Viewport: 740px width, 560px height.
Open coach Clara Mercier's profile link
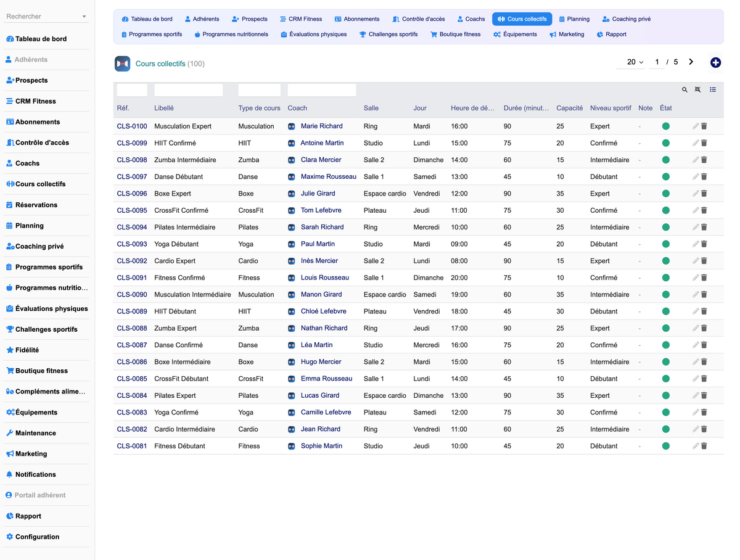click(x=321, y=160)
